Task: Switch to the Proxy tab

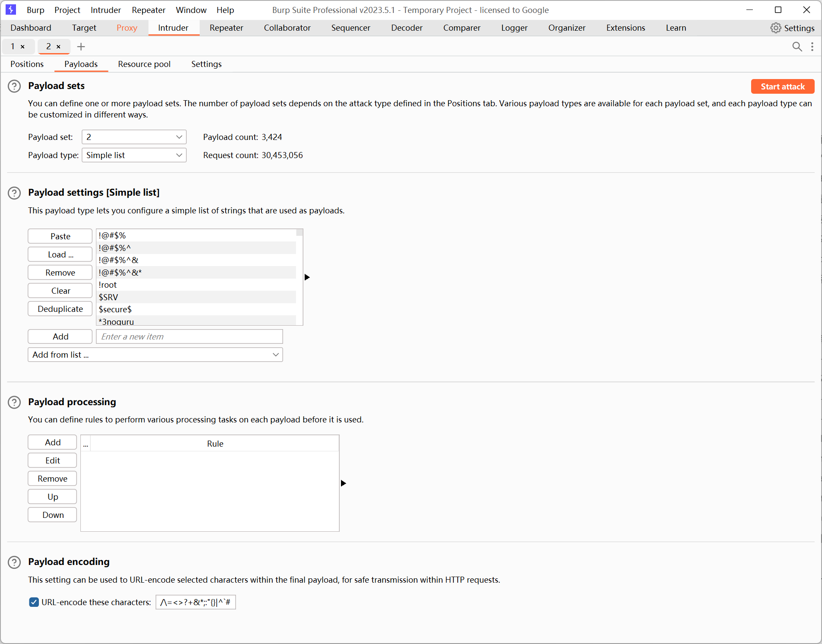Action: pos(127,28)
